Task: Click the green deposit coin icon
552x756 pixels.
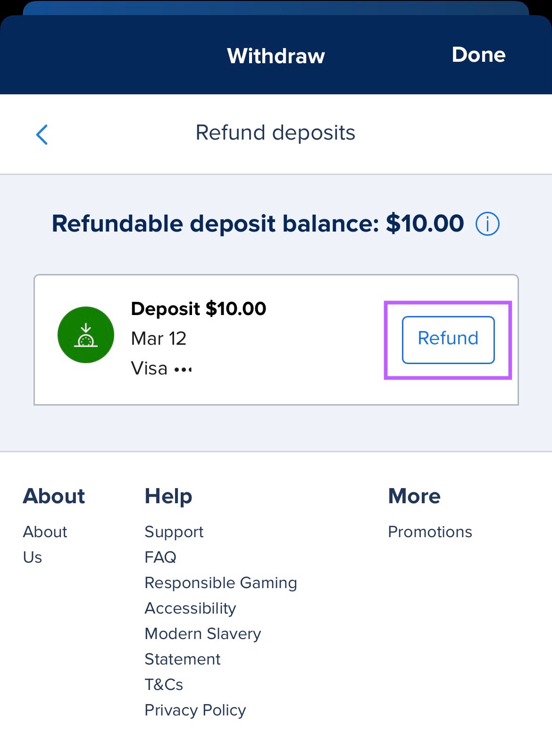Action: pyautogui.click(x=85, y=334)
